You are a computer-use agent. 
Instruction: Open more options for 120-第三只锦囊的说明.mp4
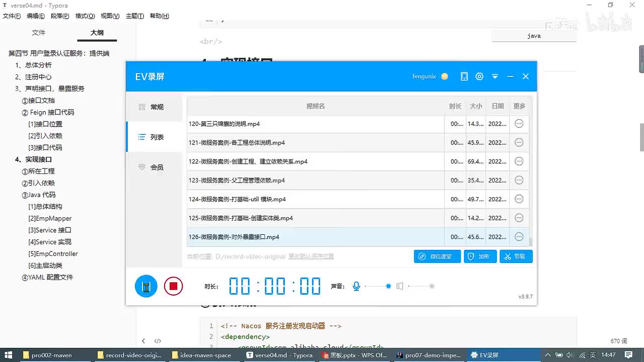(519, 124)
